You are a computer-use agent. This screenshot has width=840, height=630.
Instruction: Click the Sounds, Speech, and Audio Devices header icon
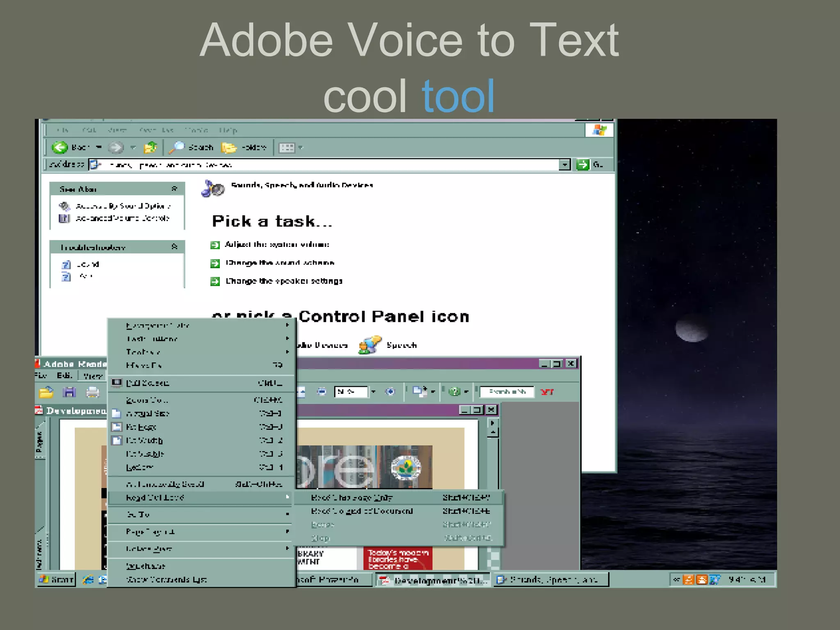(212, 189)
